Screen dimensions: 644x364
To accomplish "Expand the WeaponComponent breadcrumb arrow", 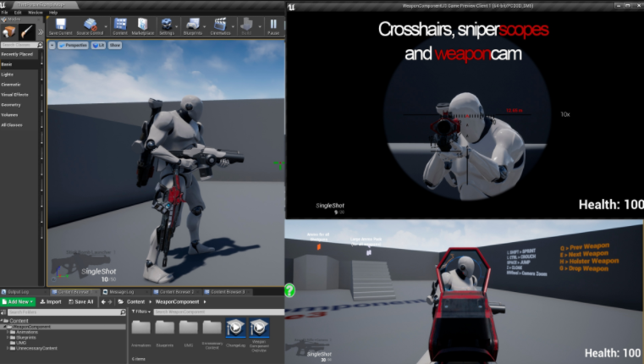I will [x=205, y=302].
